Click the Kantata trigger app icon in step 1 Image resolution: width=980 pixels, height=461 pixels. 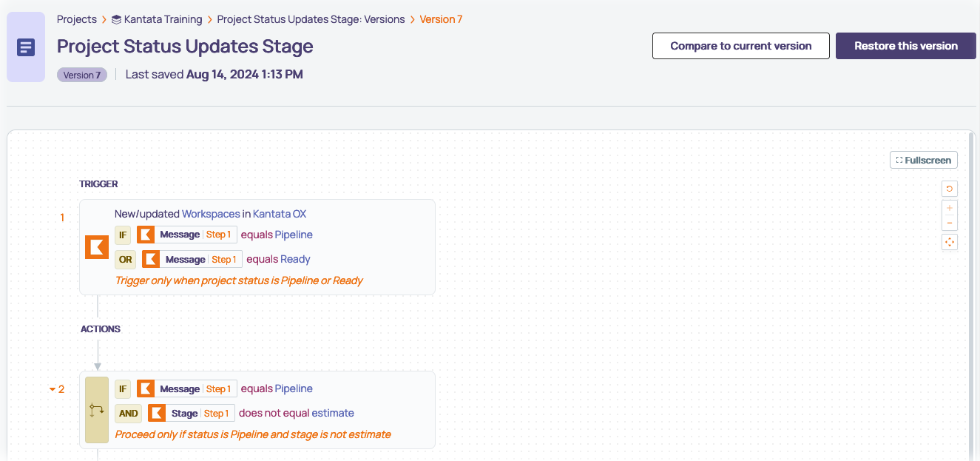[97, 247]
